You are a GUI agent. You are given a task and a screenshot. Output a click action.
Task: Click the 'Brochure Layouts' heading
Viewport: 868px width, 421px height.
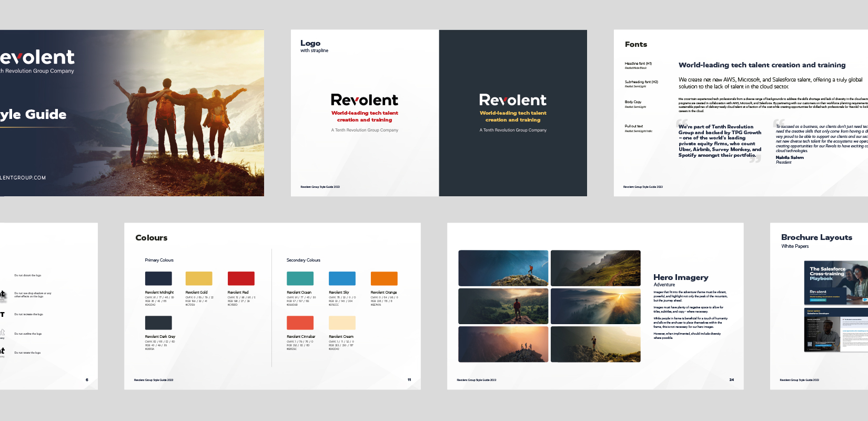[816, 237]
